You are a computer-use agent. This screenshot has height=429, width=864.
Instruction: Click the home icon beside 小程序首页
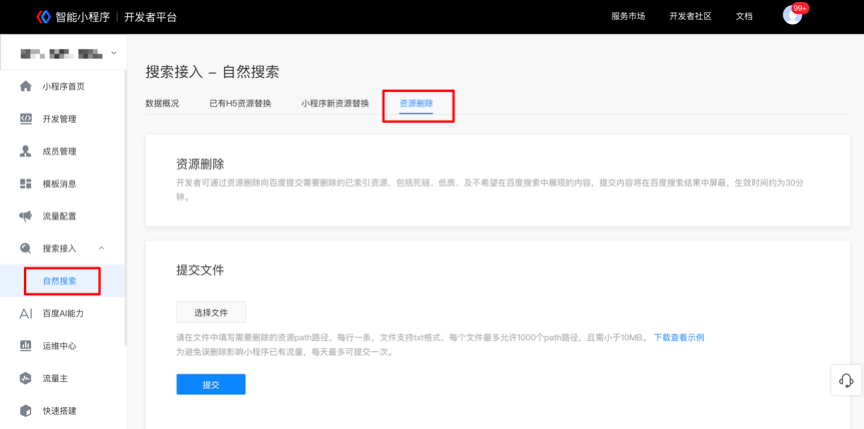pyautogui.click(x=25, y=86)
